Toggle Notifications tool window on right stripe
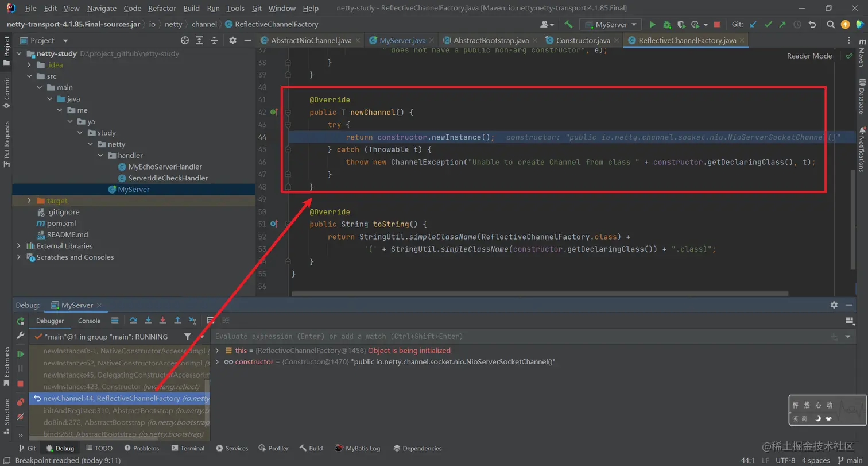868x466 pixels. coord(862,149)
